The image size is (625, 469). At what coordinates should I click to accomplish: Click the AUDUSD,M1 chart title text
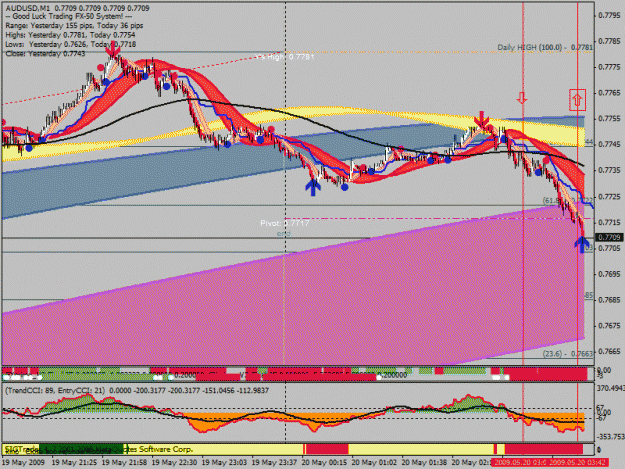[x=28, y=8]
